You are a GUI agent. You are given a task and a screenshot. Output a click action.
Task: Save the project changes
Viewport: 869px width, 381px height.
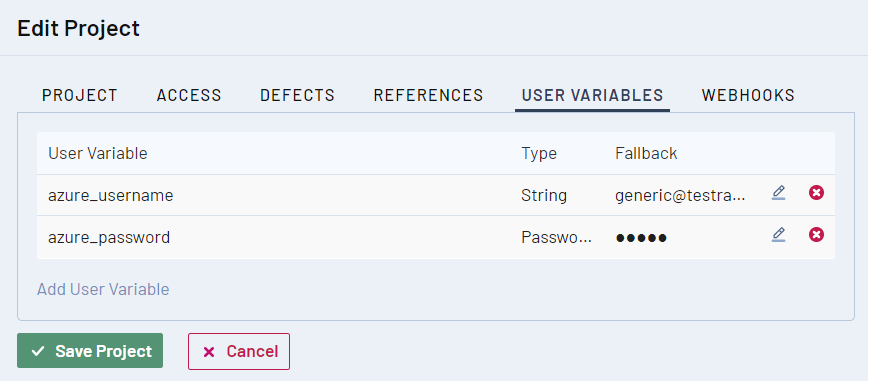coord(90,350)
